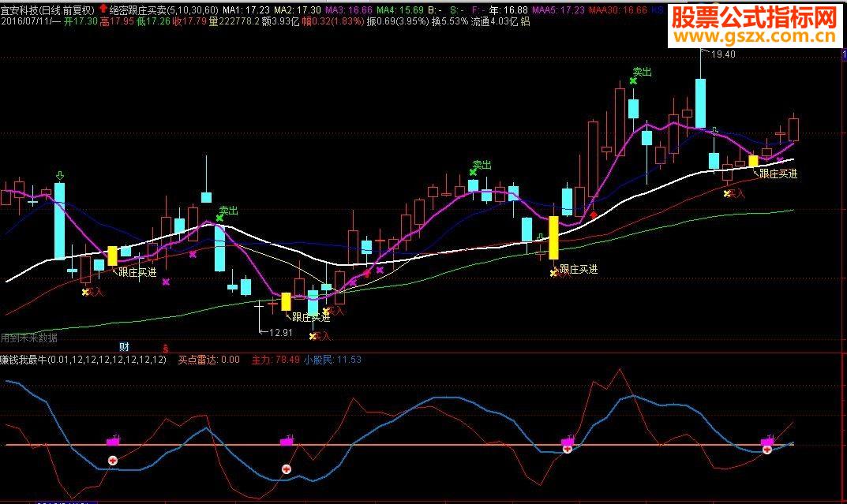Open sub-indicator 赚钱我最牛 parameter title
This screenshot has width=847, height=504.
point(83,360)
